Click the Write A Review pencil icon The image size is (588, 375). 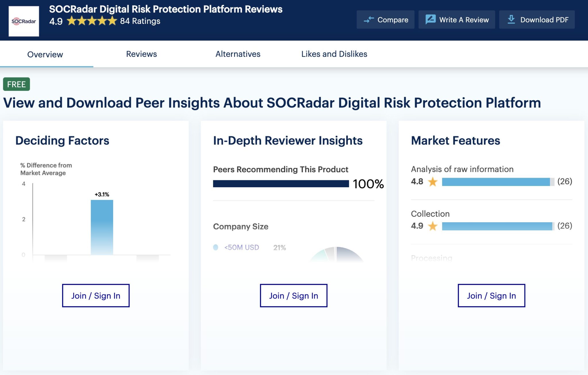pos(430,20)
